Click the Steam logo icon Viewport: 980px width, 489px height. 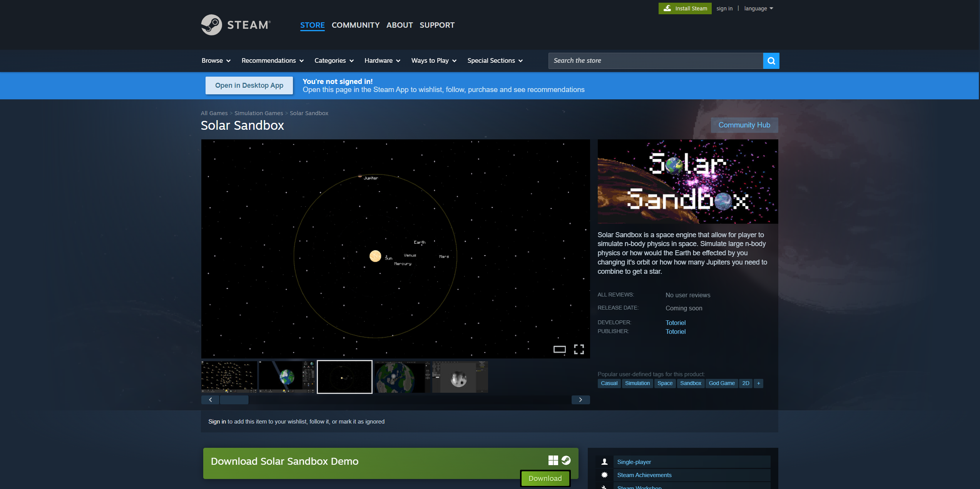tap(211, 25)
